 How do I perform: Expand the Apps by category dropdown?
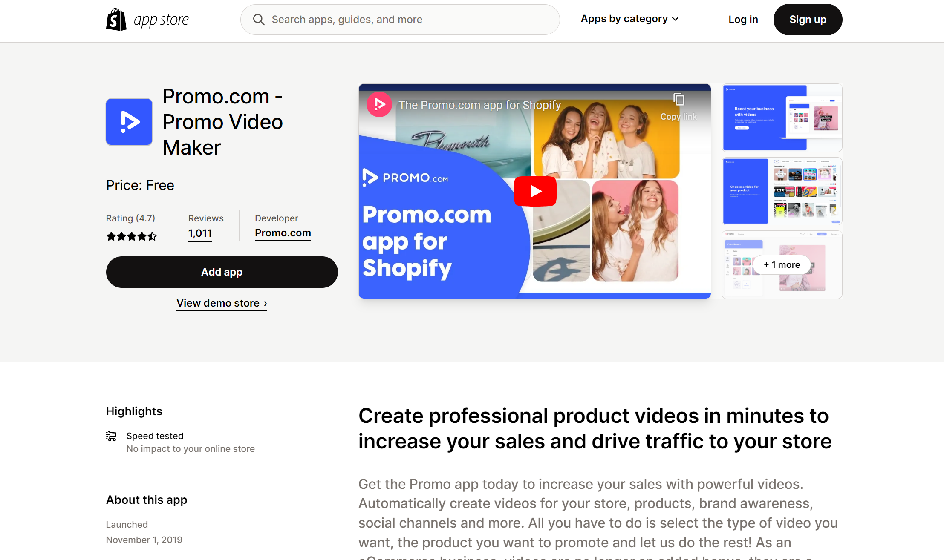point(629,19)
